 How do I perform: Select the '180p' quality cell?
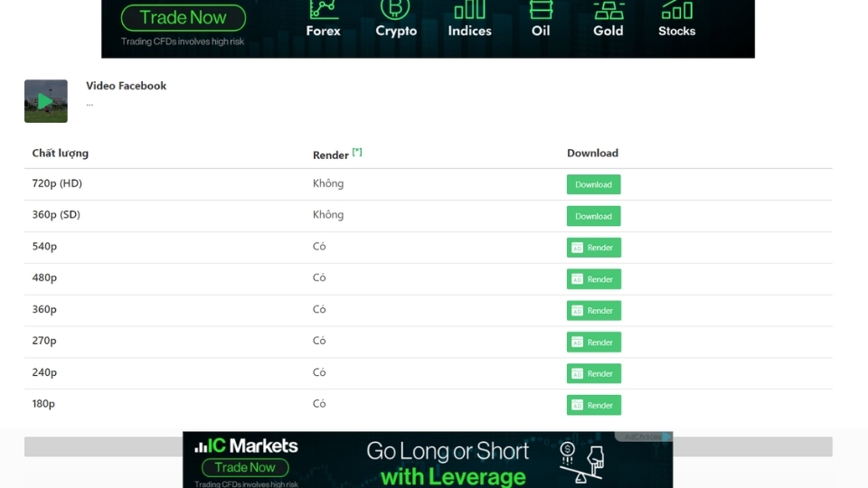click(x=43, y=404)
